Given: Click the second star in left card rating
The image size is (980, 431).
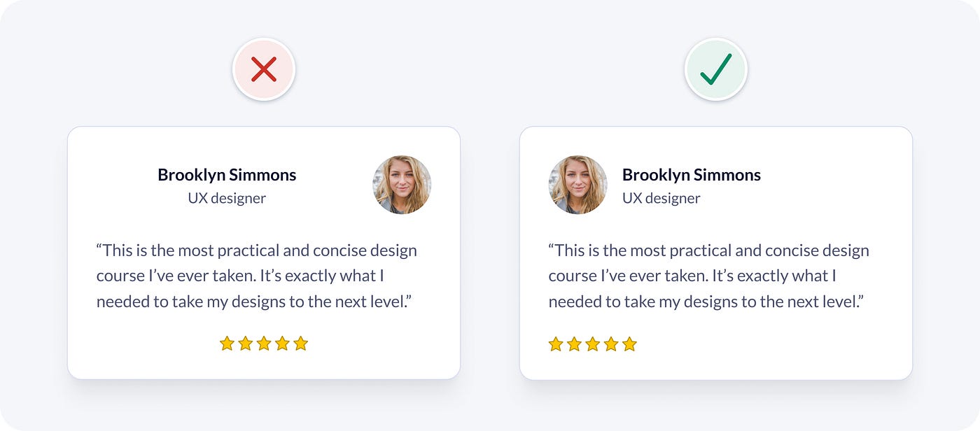Looking at the screenshot, I should pos(245,344).
